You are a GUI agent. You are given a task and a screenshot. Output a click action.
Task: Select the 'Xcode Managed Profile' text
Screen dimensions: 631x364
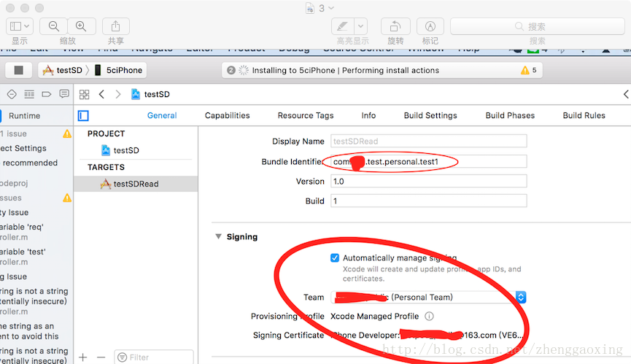(x=374, y=316)
